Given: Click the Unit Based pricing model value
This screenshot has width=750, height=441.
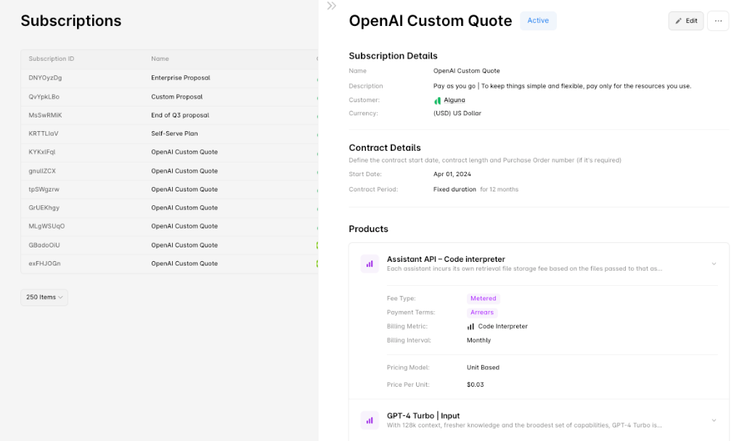Looking at the screenshot, I should pos(483,368).
